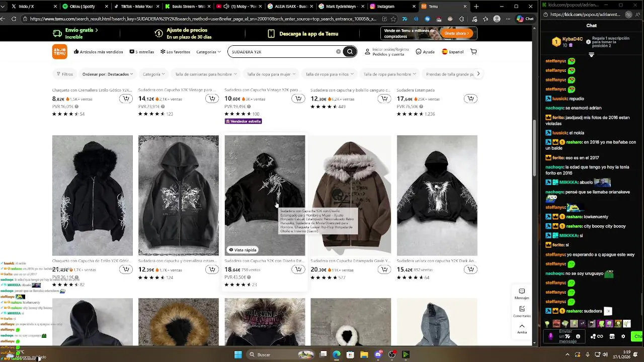Open Copilot Chat in the browser toolbar
644x362 pixels.
tap(525, 19)
